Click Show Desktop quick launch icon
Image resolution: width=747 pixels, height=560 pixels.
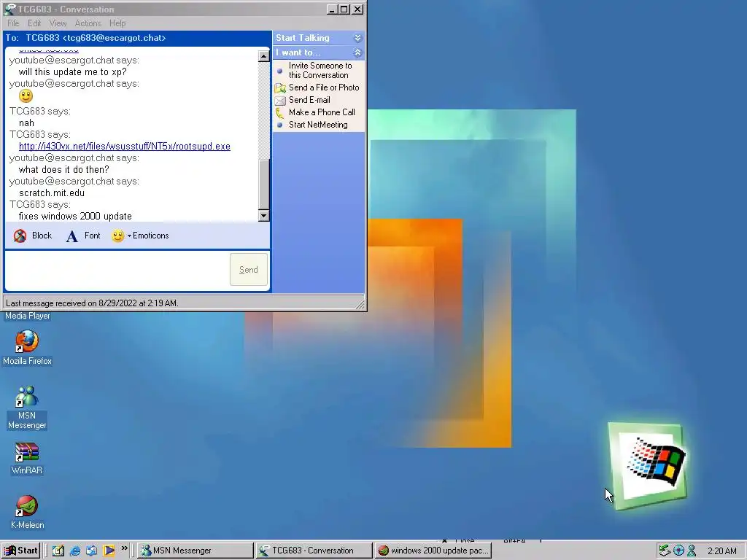pyautogui.click(x=58, y=551)
